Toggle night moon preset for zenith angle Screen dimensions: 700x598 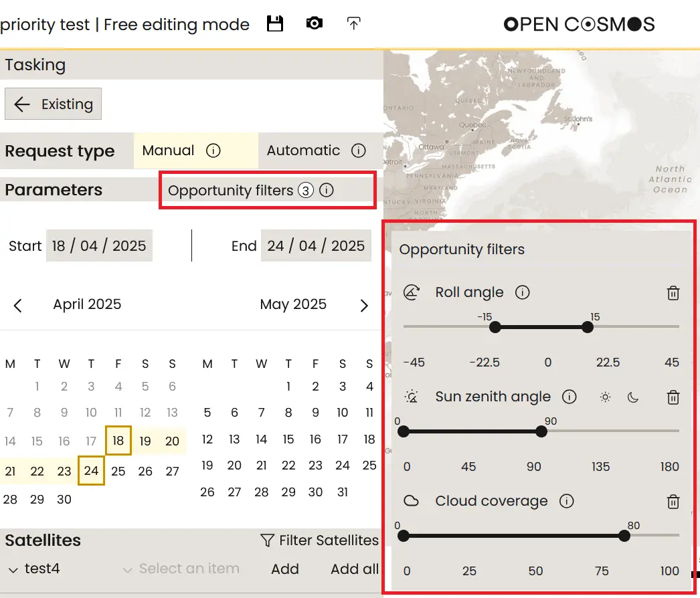[633, 397]
